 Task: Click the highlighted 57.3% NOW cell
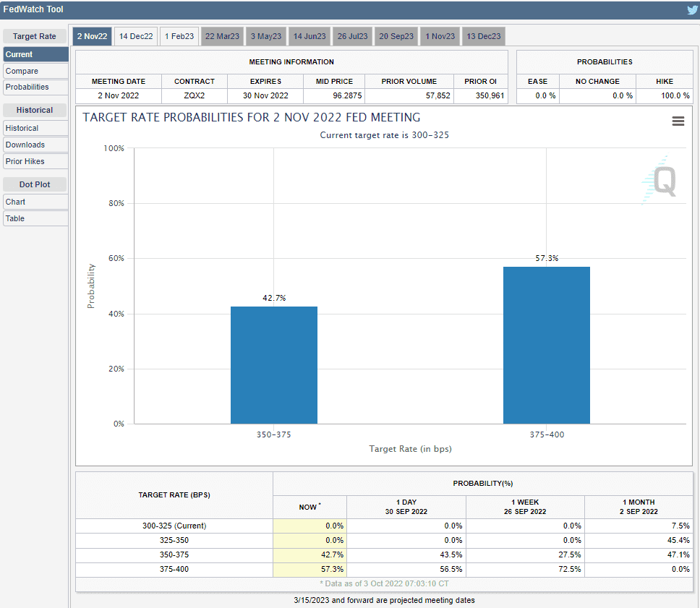310,570
